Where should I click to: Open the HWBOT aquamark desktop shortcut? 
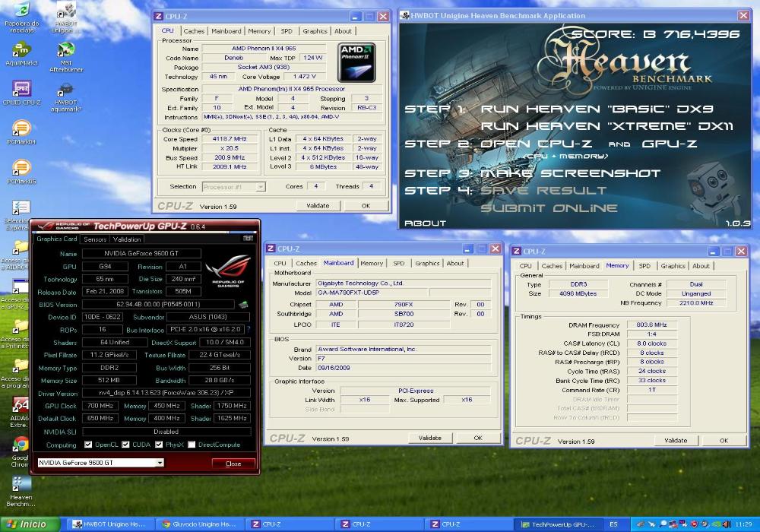(66, 97)
